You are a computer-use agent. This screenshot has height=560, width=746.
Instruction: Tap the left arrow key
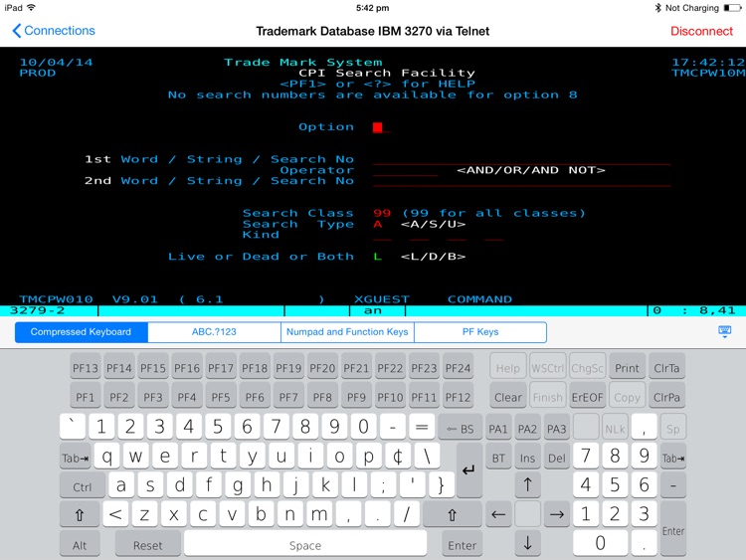(x=498, y=514)
